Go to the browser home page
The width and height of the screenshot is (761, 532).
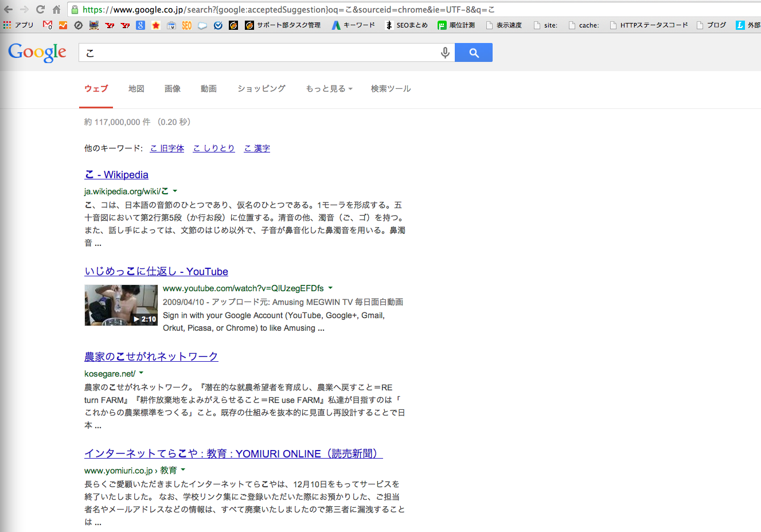[x=56, y=9]
